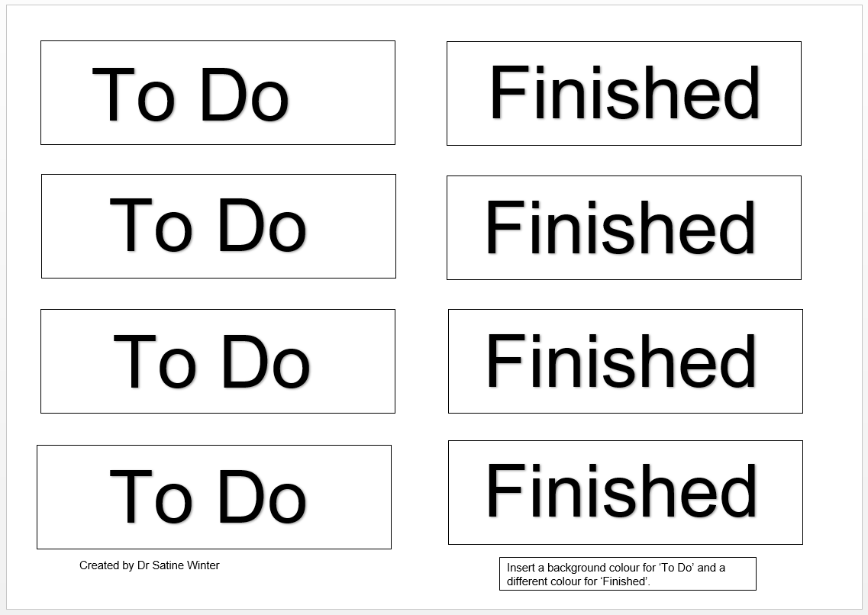Viewport: 868px width, 615px height.
Task: Select the topmost 'To Do' text box
Action: pyautogui.click(x=218, y=93)
